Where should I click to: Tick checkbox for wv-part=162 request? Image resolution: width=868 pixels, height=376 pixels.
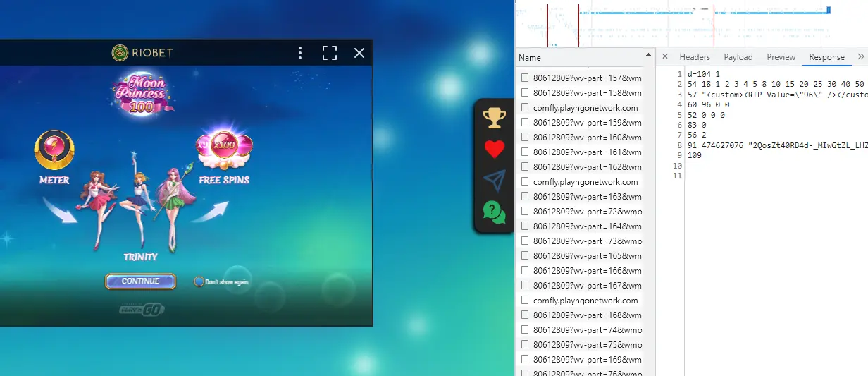click(524, 166)
